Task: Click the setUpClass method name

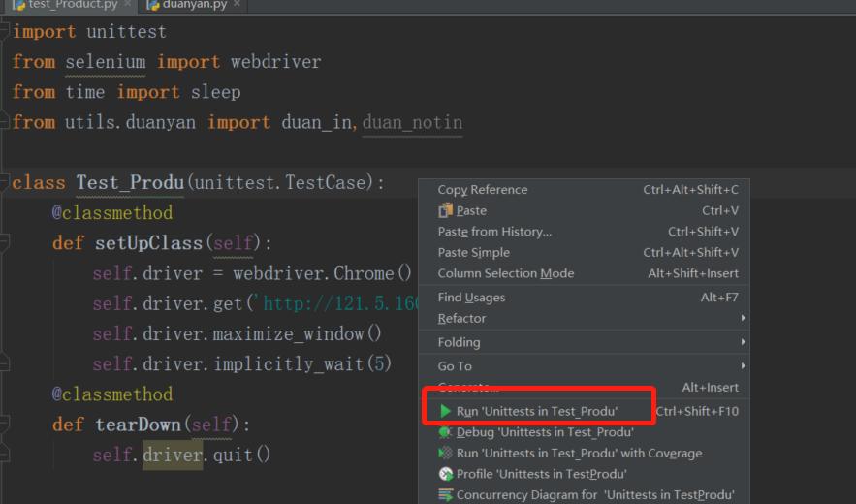Action: tap(148, 243)
